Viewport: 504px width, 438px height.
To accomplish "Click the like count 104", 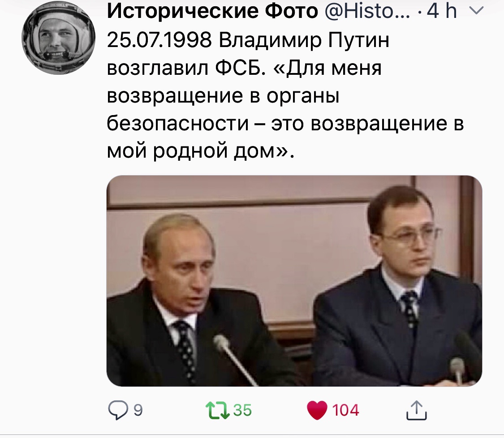I will click(345, 410).
